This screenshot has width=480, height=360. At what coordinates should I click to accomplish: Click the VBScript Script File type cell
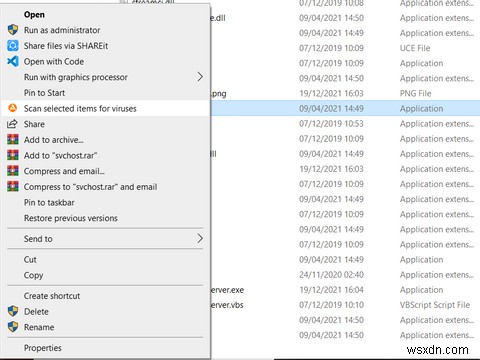[x=435, y=305]
